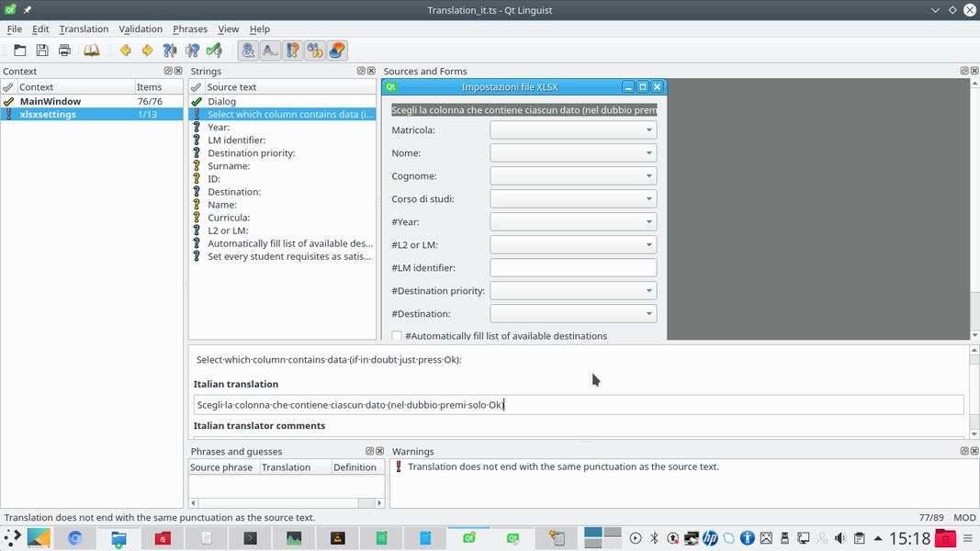The height and width of the screenshot is (551, 980).
Task: Open the #Year dropdown
Action: [573, 221]
